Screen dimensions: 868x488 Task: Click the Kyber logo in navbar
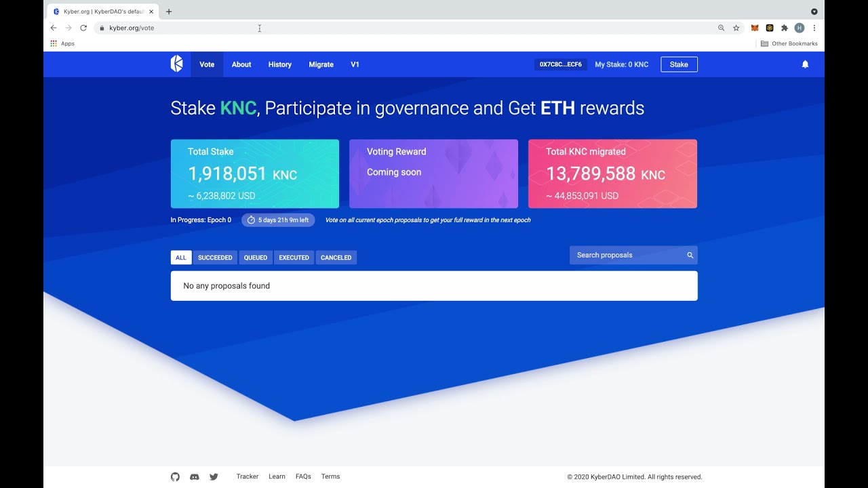[x=176, y=64]
